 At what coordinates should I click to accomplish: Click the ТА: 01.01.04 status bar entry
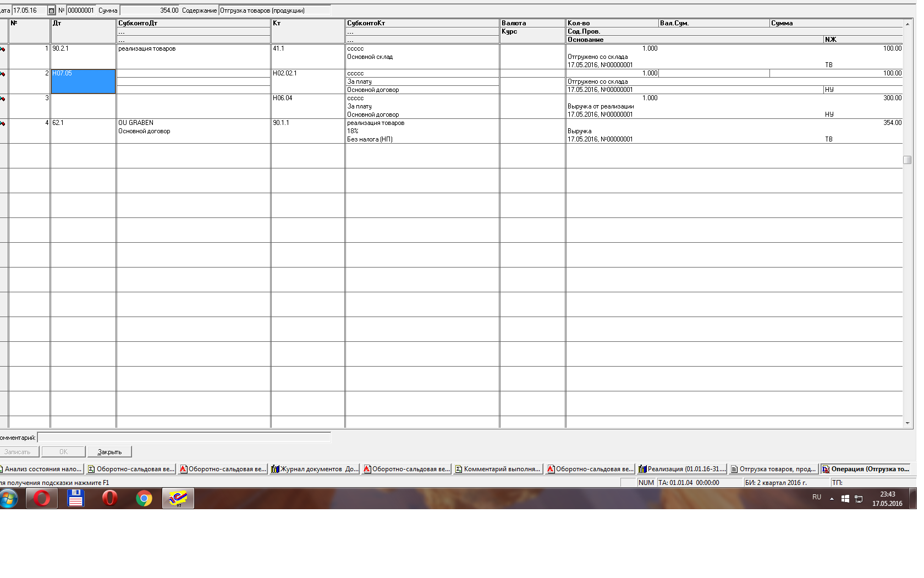click(699, 483)
